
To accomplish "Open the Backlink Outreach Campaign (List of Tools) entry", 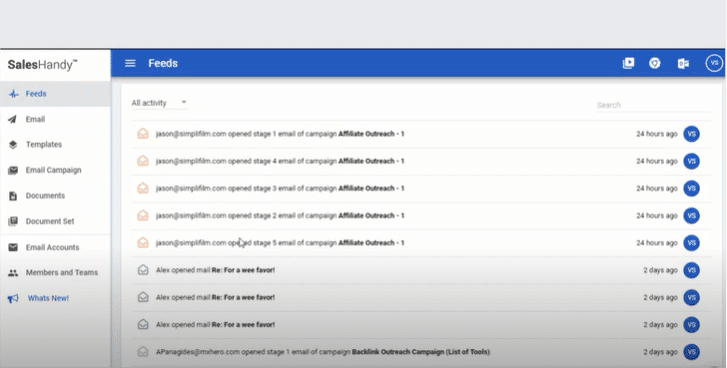I will click(x=421, y=352).
